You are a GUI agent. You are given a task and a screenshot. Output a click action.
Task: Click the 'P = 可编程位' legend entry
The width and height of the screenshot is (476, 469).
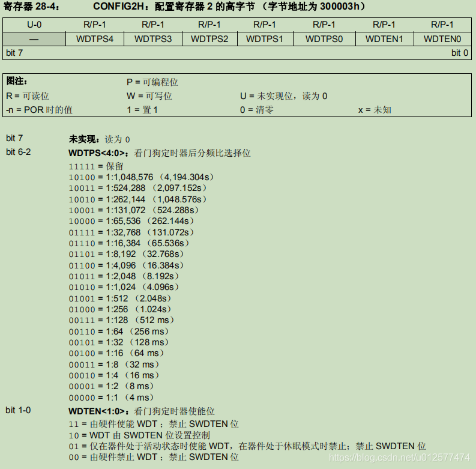click(x=152, y=82)
